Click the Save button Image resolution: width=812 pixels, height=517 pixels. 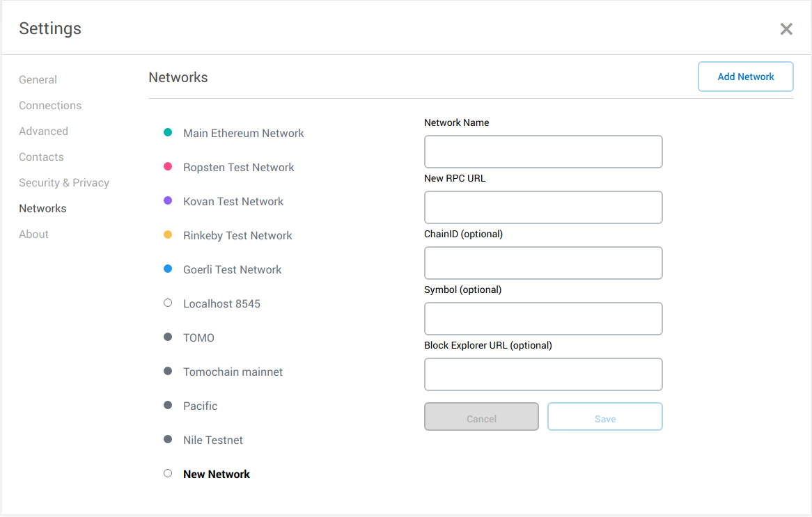(x=604, y=417)
